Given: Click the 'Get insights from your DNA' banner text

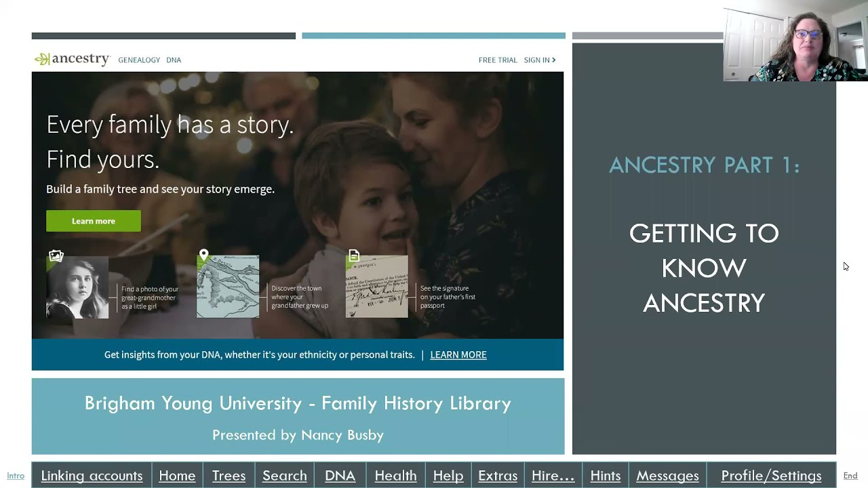Looking at the screenshot, I should (x=260, y=354).
